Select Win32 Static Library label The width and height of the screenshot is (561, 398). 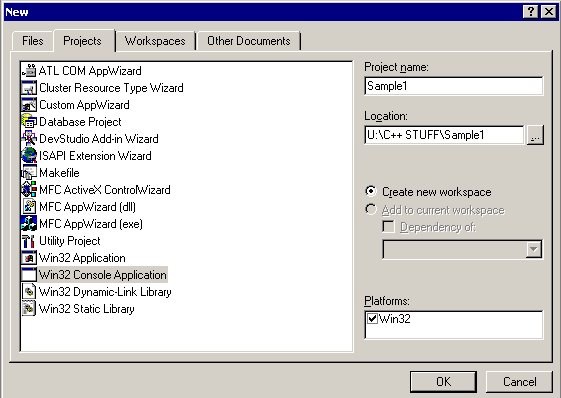87,309
